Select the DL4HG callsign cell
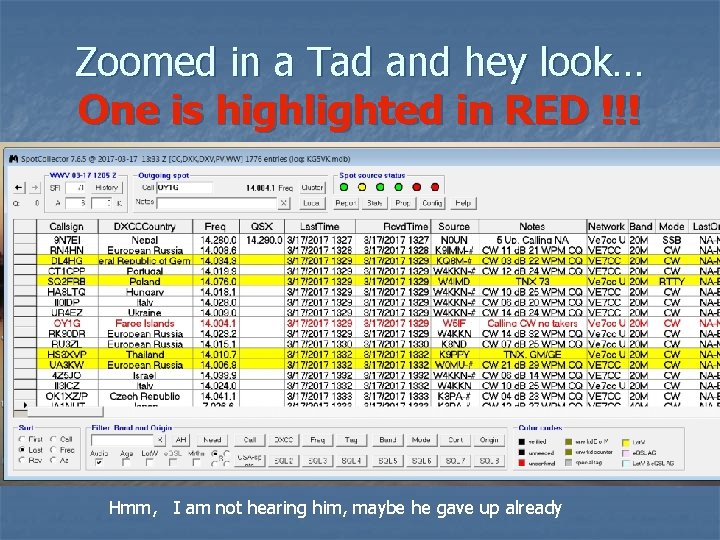Viewport: 720px width, 540px height. 67,260
